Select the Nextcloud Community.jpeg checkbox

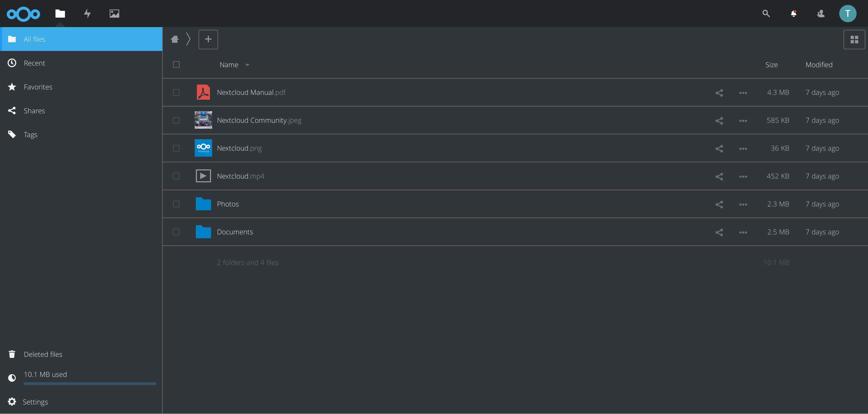click(176, 120)
